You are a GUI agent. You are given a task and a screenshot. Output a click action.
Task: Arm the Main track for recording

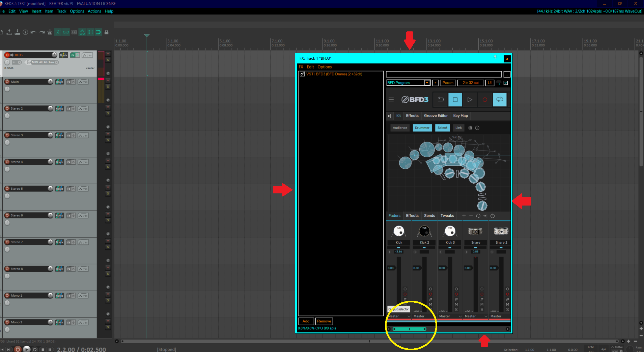(7, 82)
